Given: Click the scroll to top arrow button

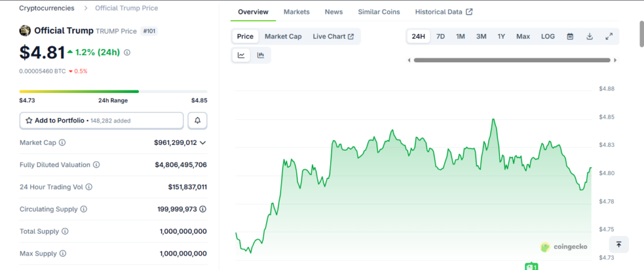Looking at the screenshot, I should pos(619,244).
